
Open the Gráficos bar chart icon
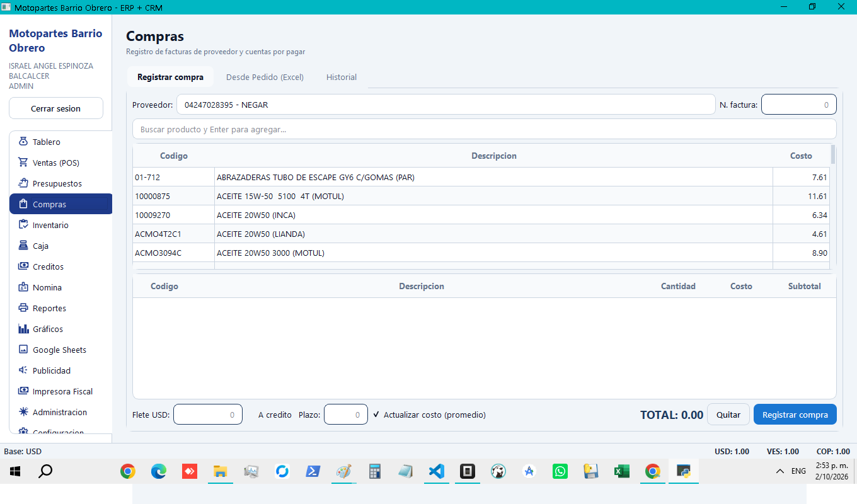[x=23, y=329]
